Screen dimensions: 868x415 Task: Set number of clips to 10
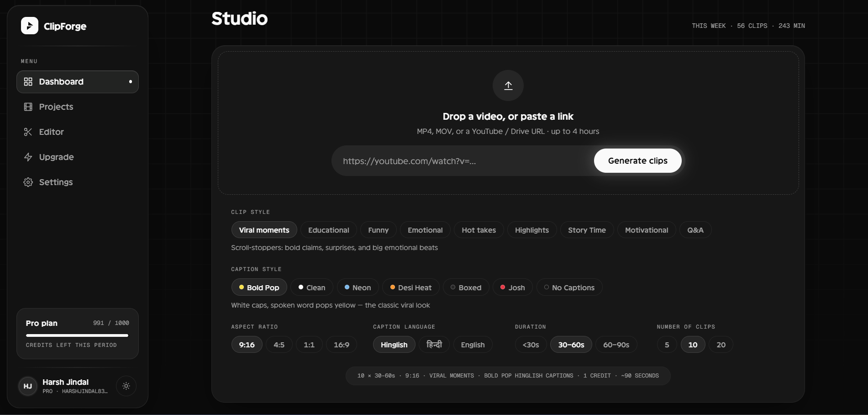click(x=693, y=345)
